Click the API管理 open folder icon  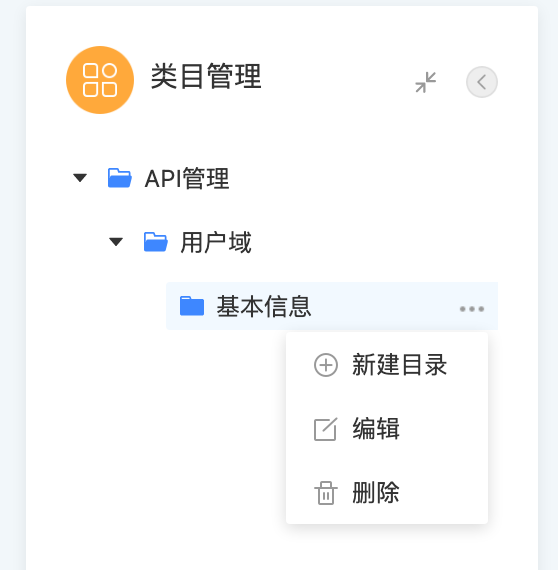click(x=120, y=178)
